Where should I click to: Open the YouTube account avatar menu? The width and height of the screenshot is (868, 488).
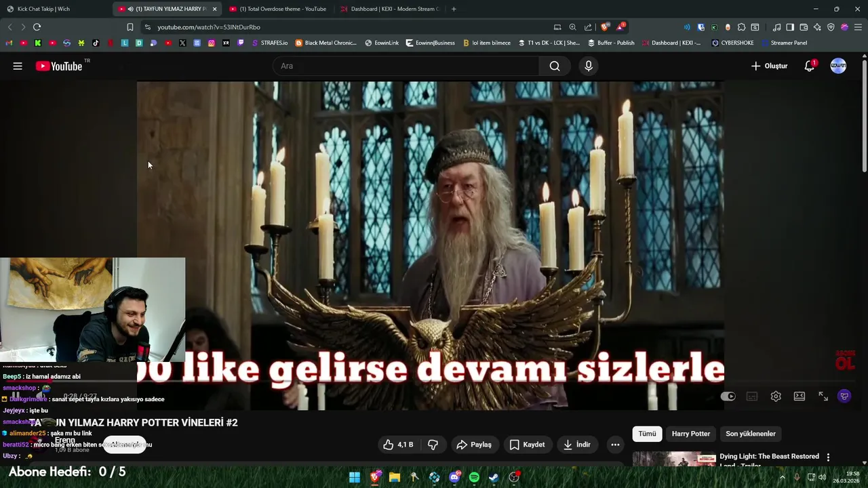point(838,66)
